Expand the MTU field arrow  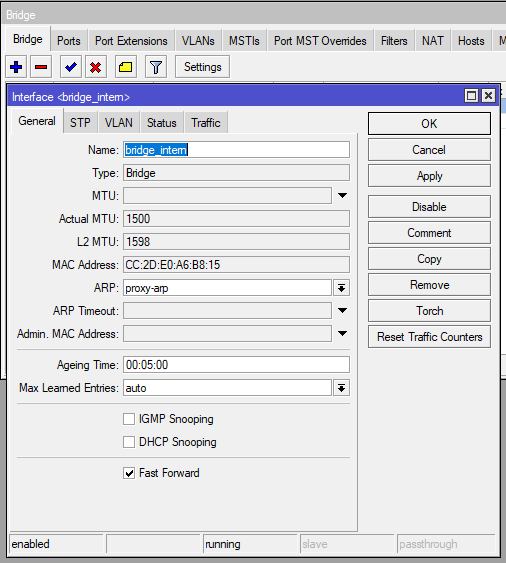pyautogui.click(x=342, y=196)
